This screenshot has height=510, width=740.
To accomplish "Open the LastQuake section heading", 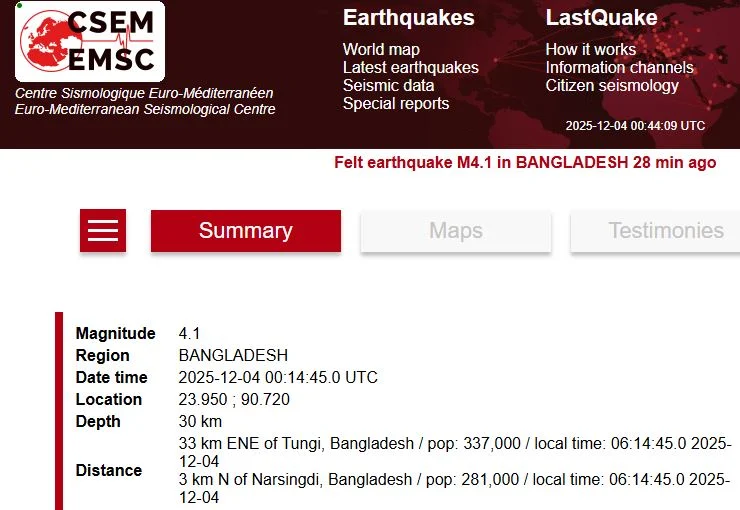I will click(601, 18).
